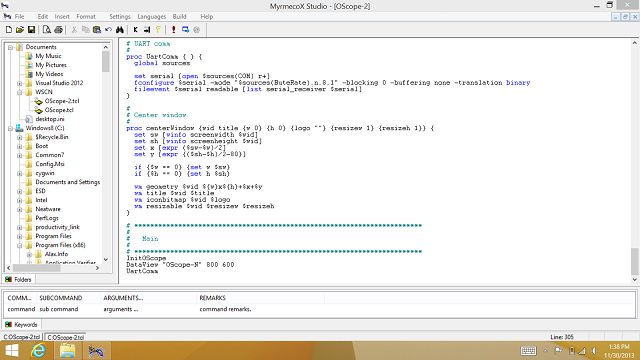This screenshot has height=360, width=640.
Task: Open Internet Explorer from the taskbar
Action: tap(38, 351)
